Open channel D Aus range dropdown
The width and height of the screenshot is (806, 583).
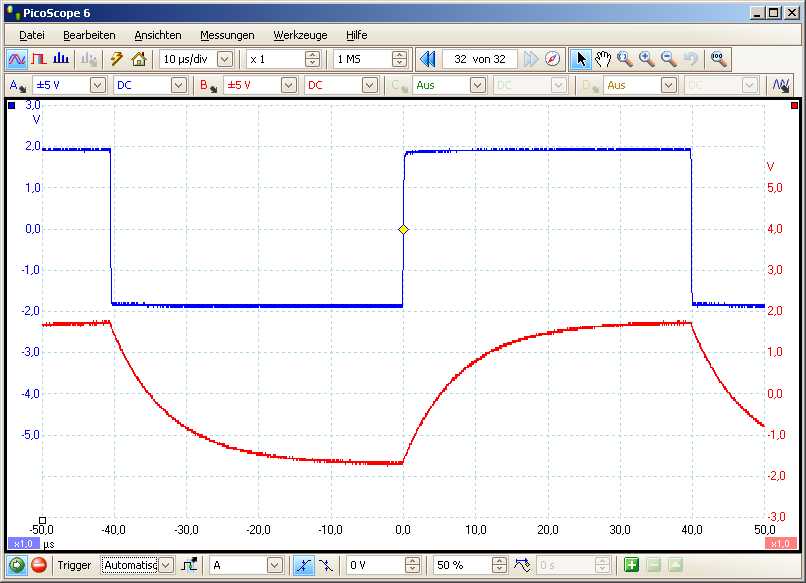[668, 85]
